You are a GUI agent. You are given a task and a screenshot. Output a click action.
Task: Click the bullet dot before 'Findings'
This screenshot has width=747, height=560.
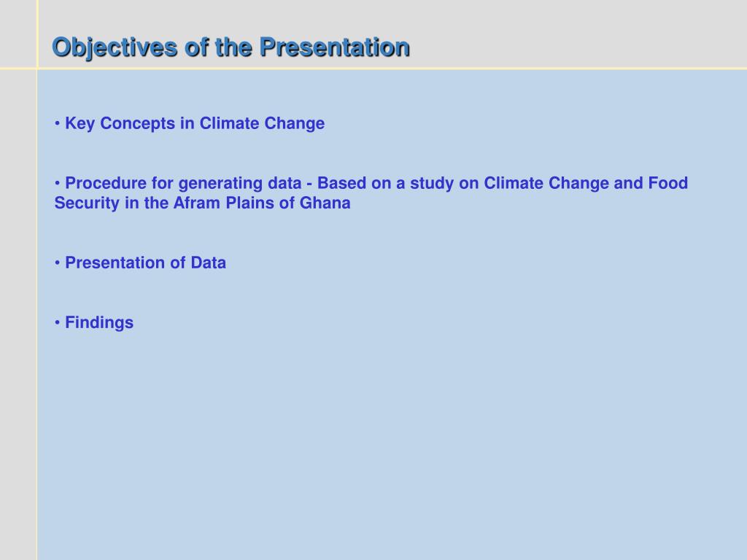(x=57, y=323)
